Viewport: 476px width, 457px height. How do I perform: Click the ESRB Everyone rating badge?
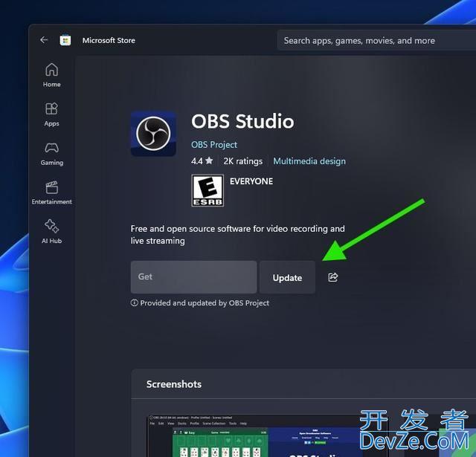[208, 190]
